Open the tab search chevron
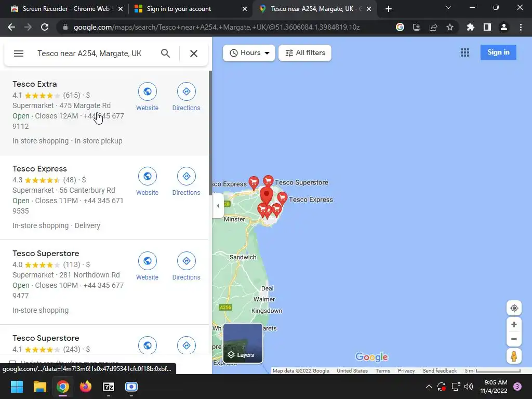The image size is (532, 399). (448, 7)
